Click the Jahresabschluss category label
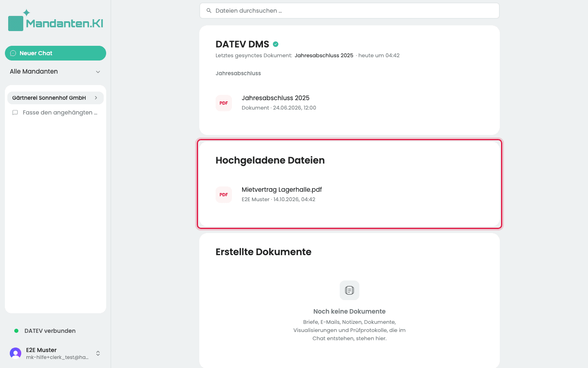This screenshot has height=368, width=588. 238,74
